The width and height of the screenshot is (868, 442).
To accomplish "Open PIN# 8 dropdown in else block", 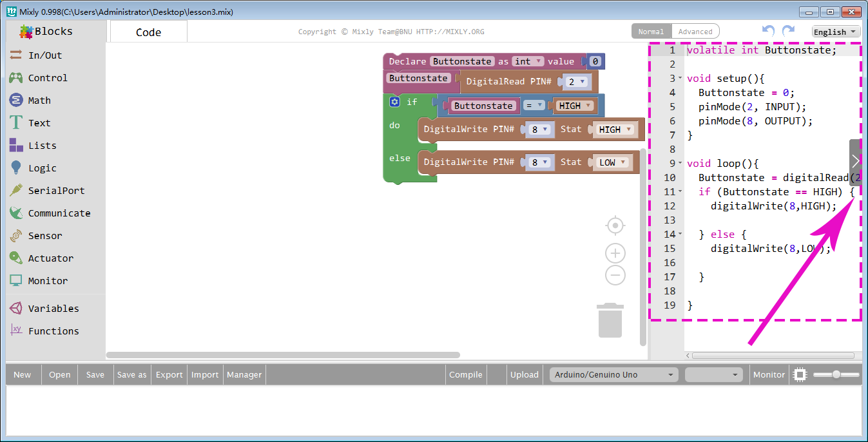I will click(x=539, y=162).
